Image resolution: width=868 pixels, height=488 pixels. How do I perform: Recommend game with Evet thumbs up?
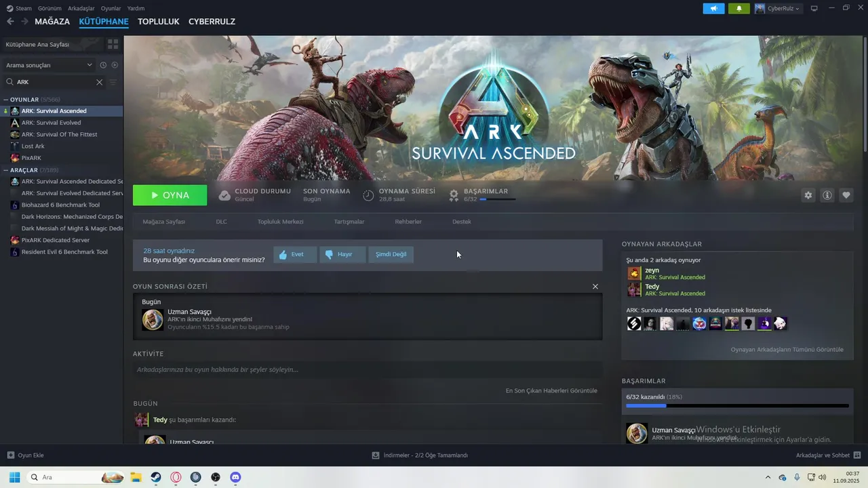(x=295, y=254)
